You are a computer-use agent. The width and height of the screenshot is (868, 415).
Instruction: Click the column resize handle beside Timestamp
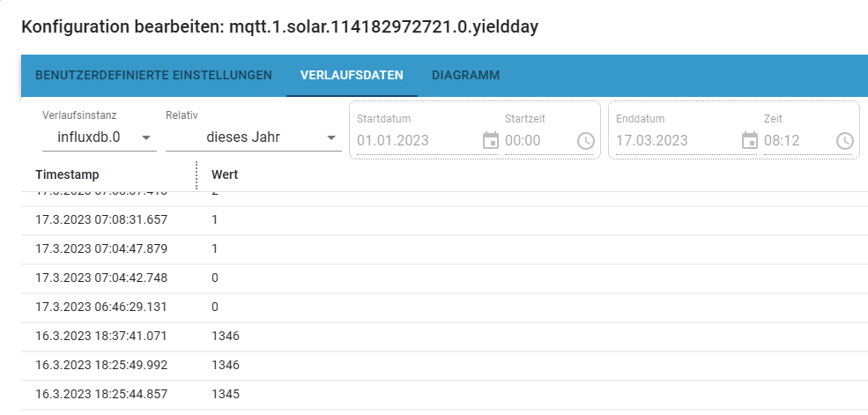click(x=196, y=174)
